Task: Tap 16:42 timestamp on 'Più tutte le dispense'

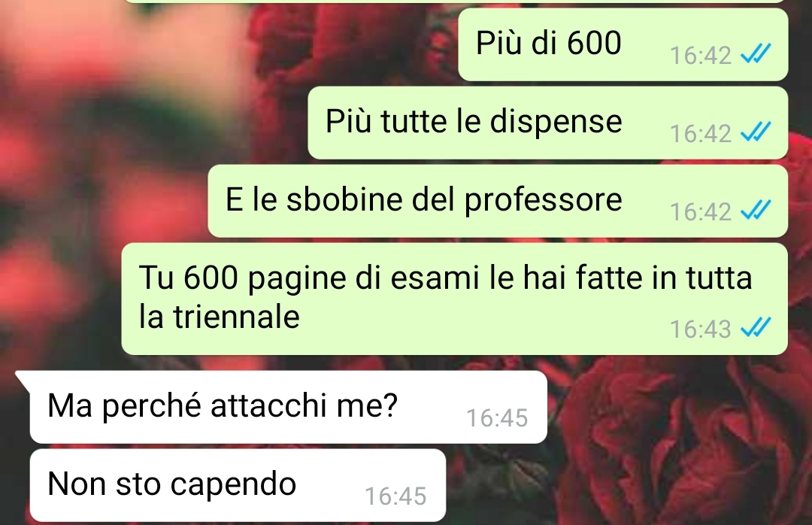Action: [700, 134]
